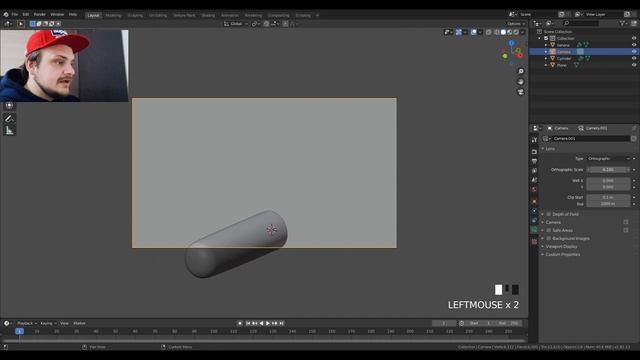
Task: Toggle overlays icon in viewport header
Action: 473,32
